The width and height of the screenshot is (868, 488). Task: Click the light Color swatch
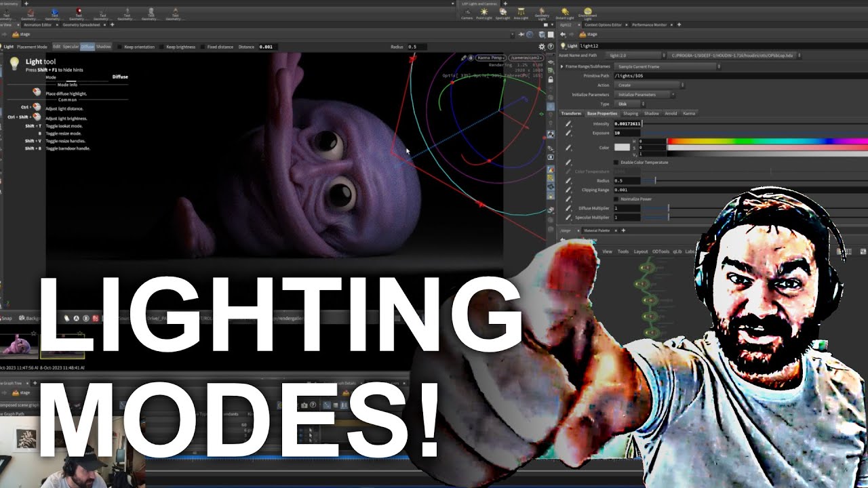[622, 147]
